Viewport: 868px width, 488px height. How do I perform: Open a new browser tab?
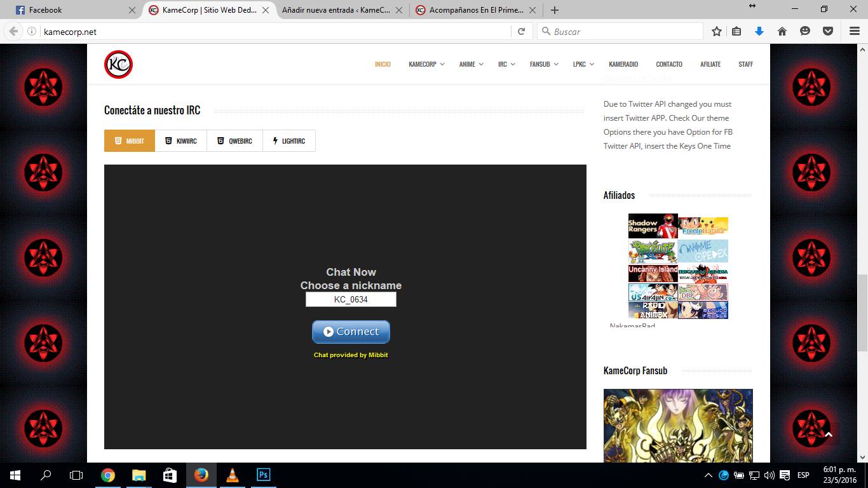[555, 10]
